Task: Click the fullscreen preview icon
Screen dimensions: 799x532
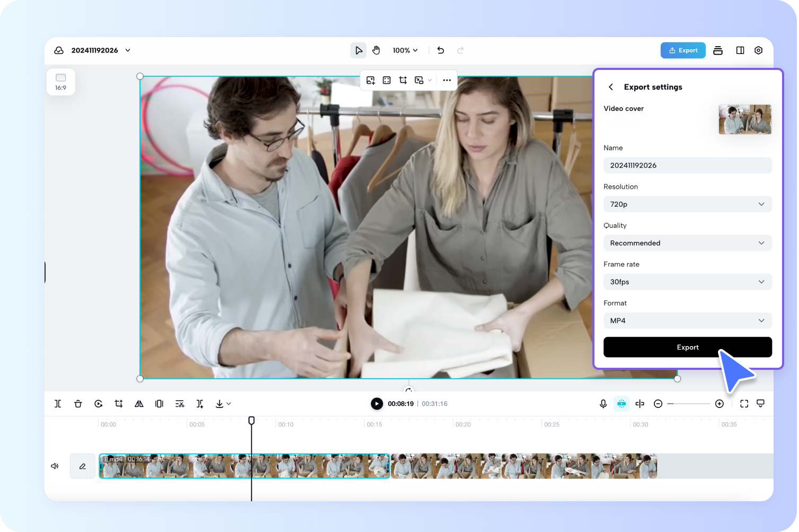Action: (x=744, y=403)
